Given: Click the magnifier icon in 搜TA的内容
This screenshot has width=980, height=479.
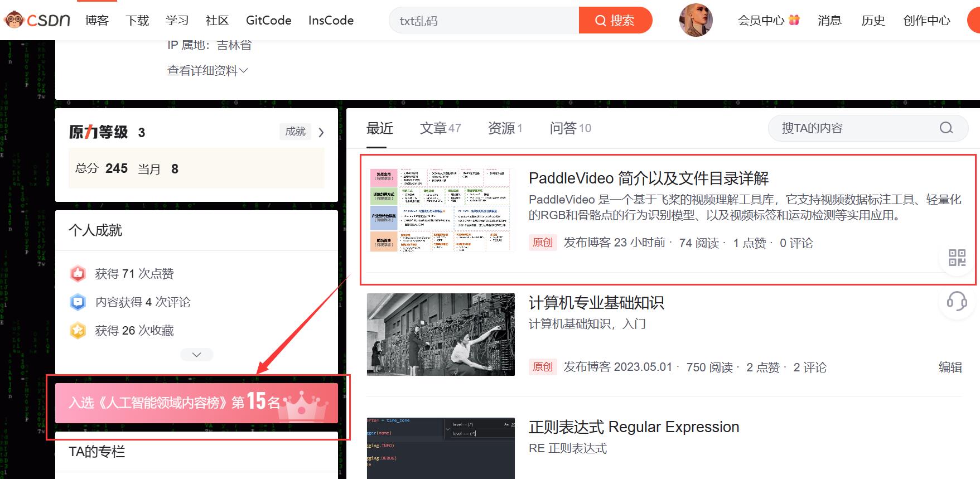Looking at the screenshot, I should click(946, 128).
